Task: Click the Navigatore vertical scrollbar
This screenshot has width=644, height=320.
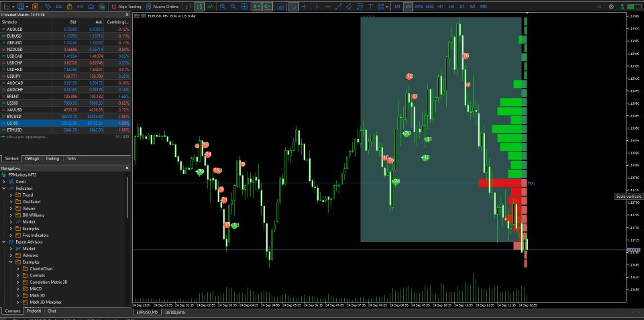Action: 129,197
